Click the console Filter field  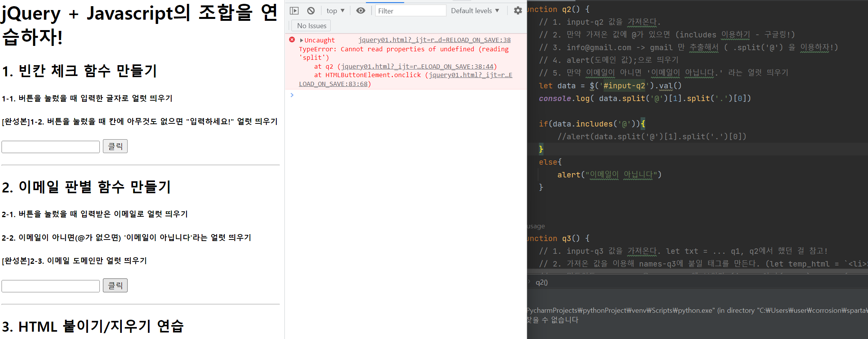point(410,11)
